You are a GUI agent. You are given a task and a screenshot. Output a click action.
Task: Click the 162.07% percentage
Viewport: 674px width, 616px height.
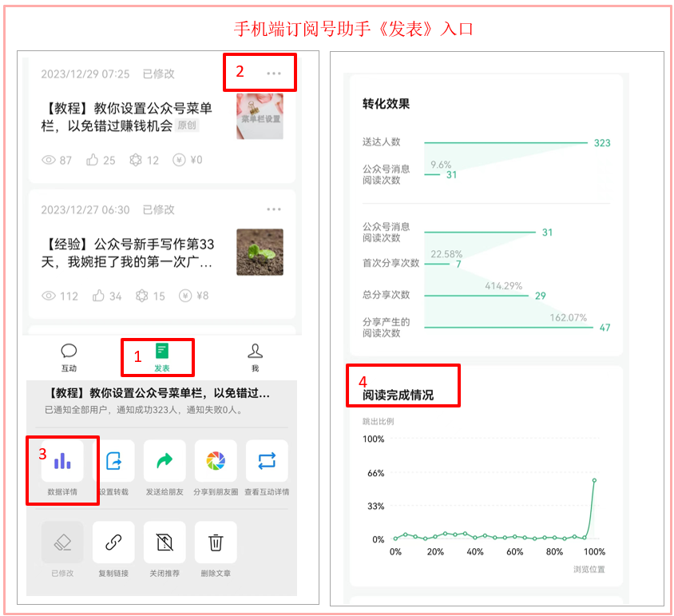click(569, 318)
